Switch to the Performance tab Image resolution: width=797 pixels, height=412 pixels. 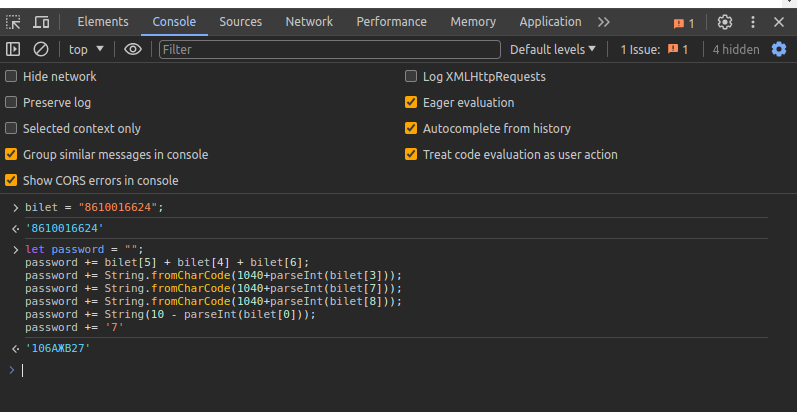point(391,22)
